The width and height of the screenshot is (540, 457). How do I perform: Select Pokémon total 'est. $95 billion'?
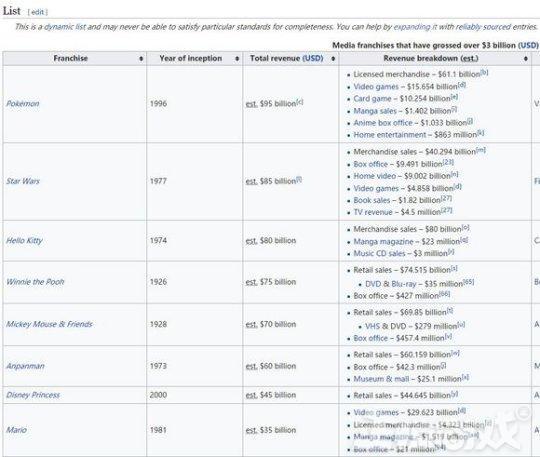tap(271, 104)
